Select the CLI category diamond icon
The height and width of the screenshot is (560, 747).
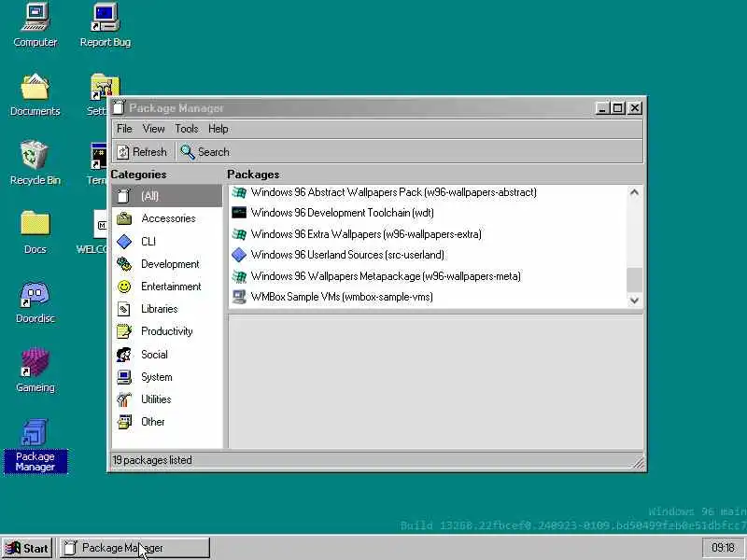click(x=124, y=242)
